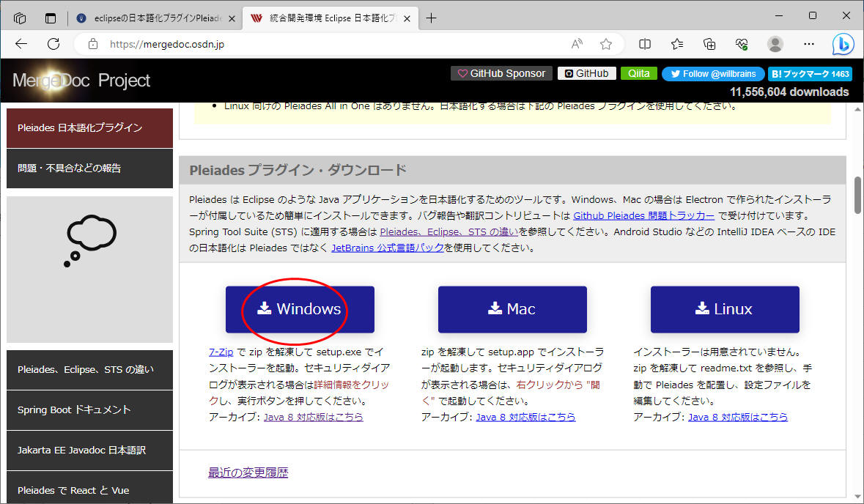This screenshot has height=504, width=864.
Task: Open the 最近の変更履歴 link
Action: [248, 472]
